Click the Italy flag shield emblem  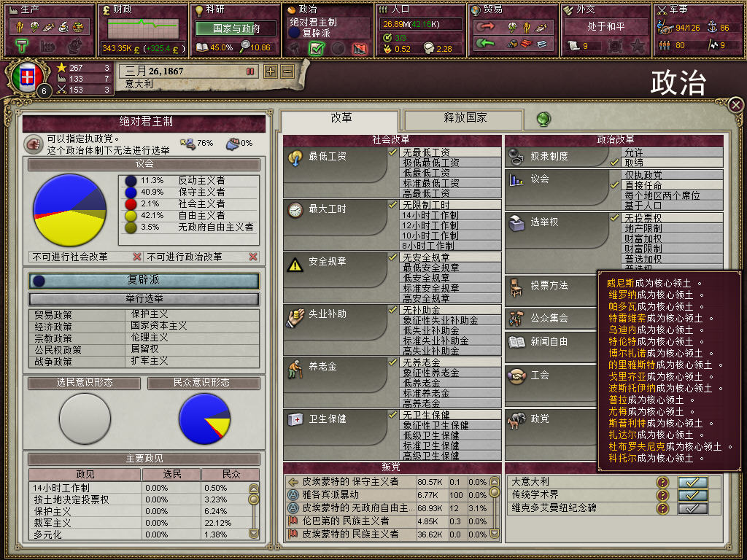[x=27, y=77]
